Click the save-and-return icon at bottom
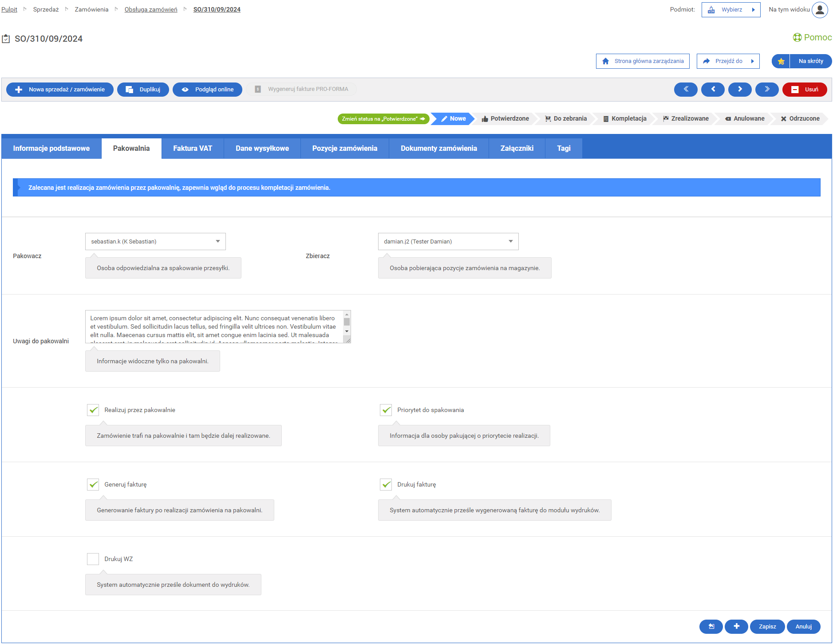Viewport: 833px width, 644px height. coord(711,626)
